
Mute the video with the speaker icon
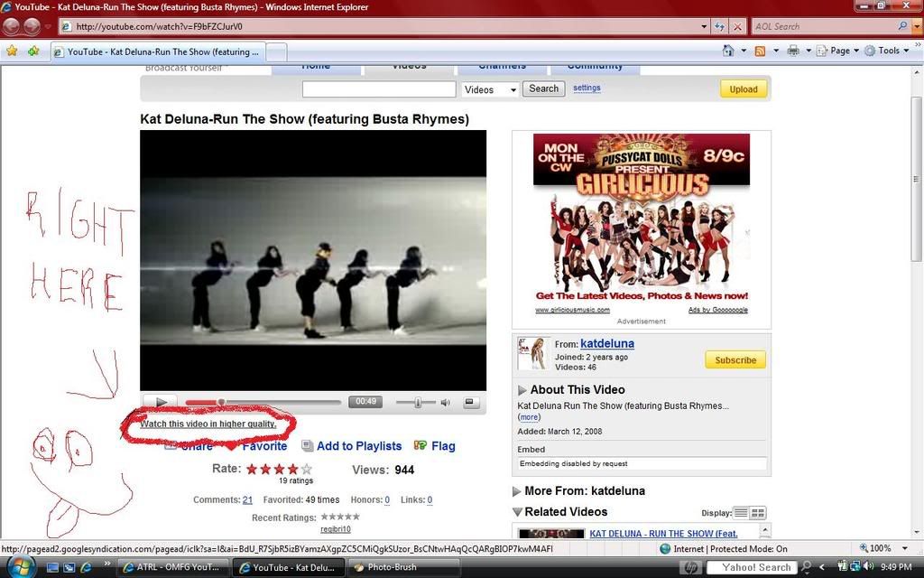coord(446,402)
